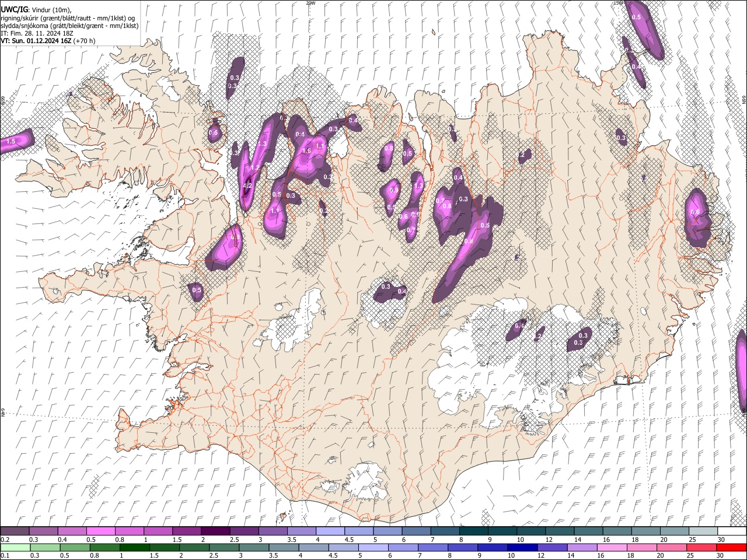
Task: Click the upper legend swatch between 12 and 14
Action: pyautogui.click(x=560, y=531)
